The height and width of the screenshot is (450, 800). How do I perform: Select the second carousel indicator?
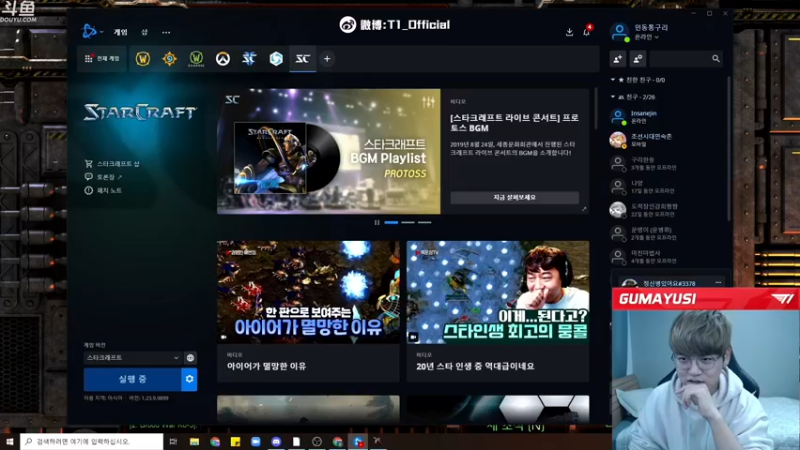(408, 222)
